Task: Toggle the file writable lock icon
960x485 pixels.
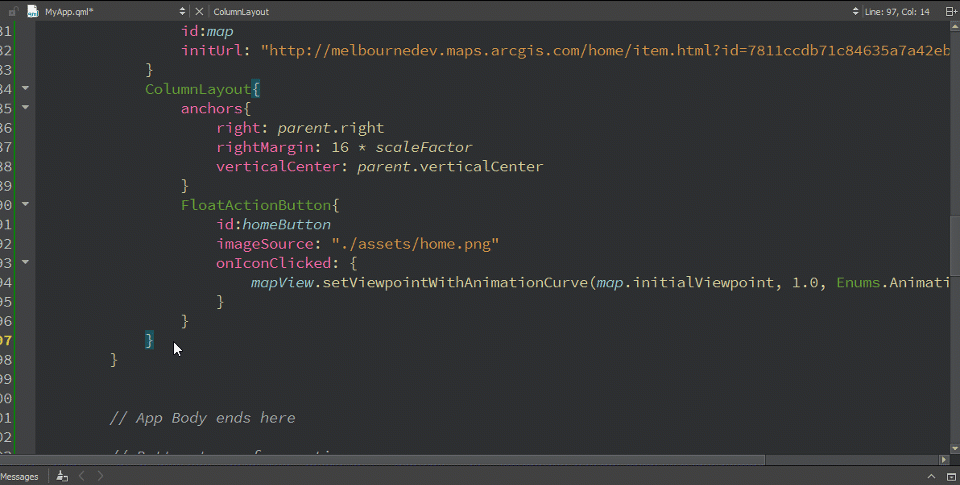Action: (x=13, y=11)
